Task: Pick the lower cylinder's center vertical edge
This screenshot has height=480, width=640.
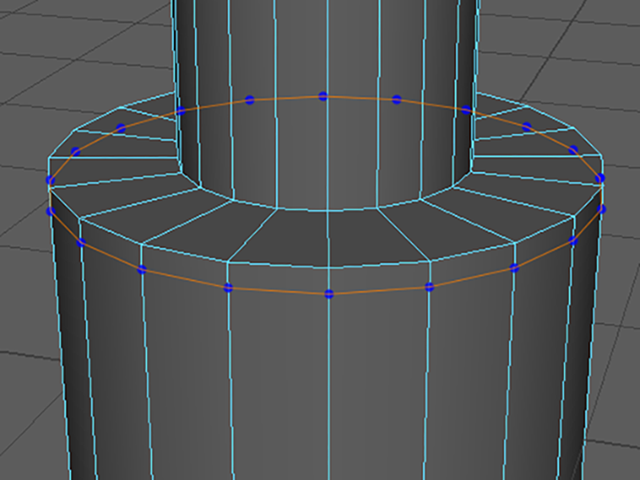Action: (x=330, y=387)
